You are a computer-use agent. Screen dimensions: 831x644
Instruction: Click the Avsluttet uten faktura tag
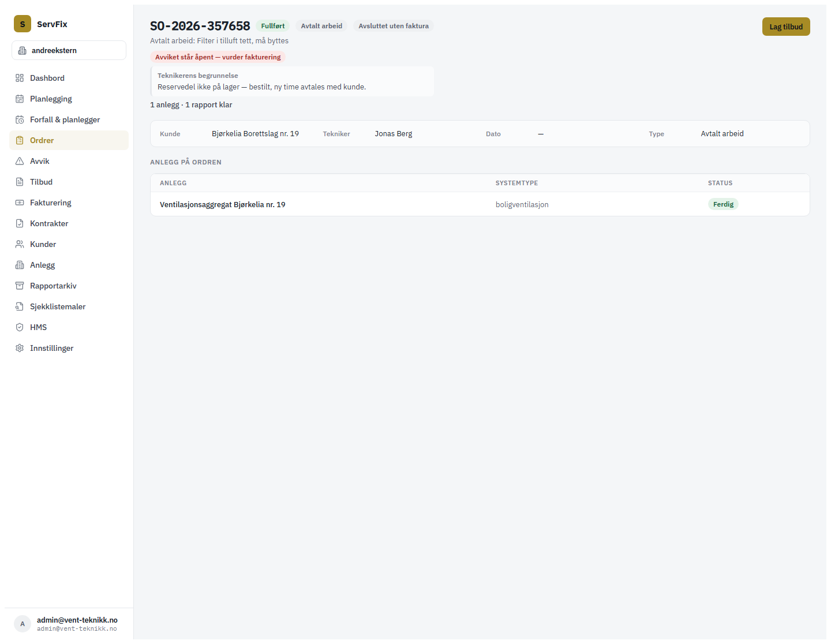(x=394, y=26)
